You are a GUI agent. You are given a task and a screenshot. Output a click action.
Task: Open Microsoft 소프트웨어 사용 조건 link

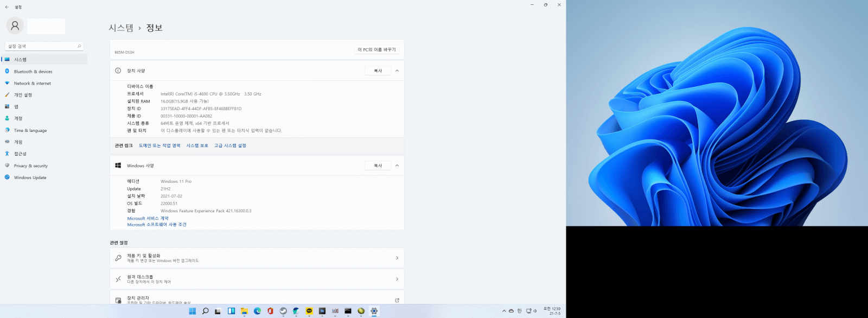click(x=157, y=225)
